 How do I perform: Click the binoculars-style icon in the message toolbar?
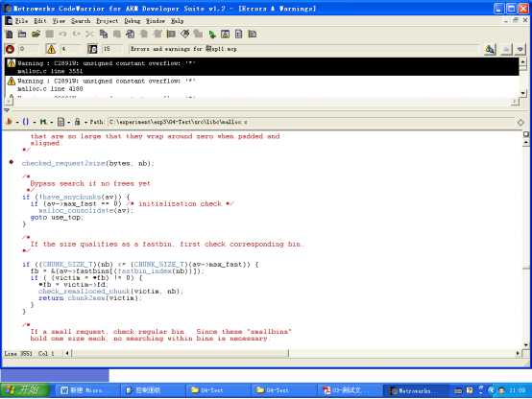(490, 50)
